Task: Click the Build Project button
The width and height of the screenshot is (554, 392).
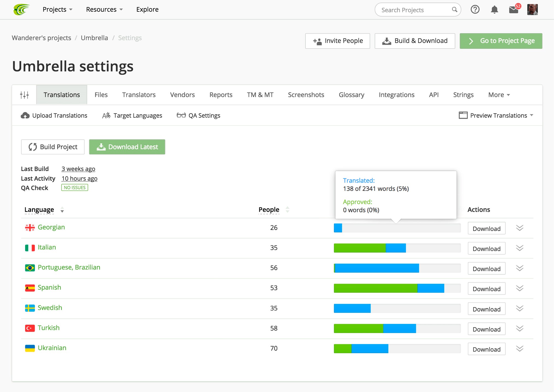Action: [x=53, y=147]
